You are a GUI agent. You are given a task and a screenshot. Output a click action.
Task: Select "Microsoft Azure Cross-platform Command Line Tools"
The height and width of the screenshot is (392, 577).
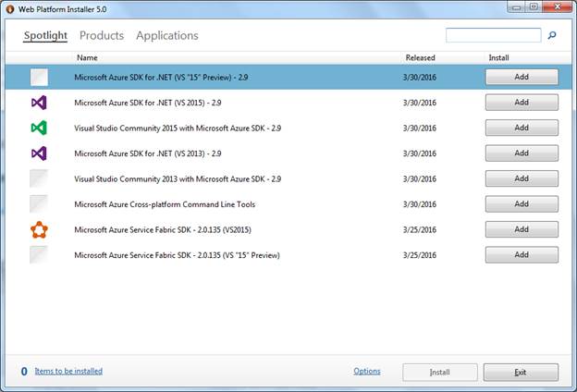click(x=165, y=204)
